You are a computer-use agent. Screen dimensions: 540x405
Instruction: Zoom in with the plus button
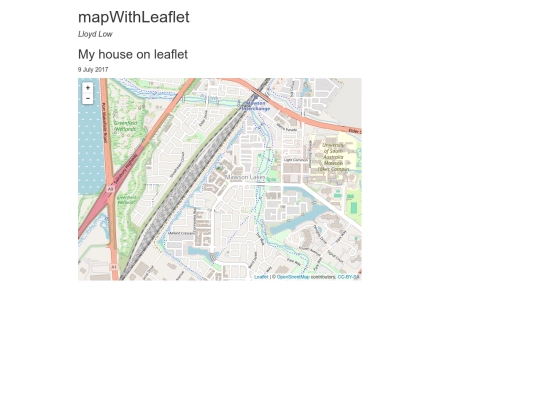pyautogui.click(x=88, y=88)
